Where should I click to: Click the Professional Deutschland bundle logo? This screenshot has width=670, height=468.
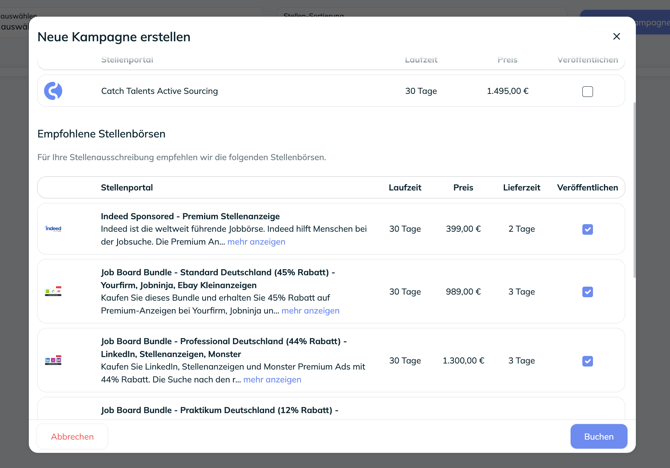[53, 360]
